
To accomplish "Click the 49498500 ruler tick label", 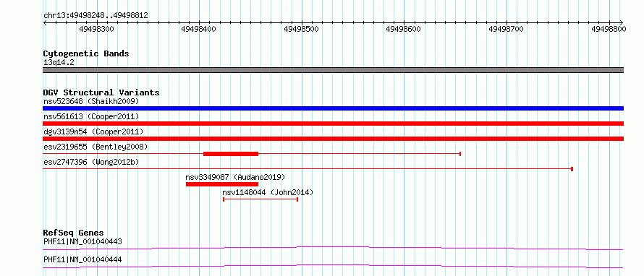I will pos(301,29).
